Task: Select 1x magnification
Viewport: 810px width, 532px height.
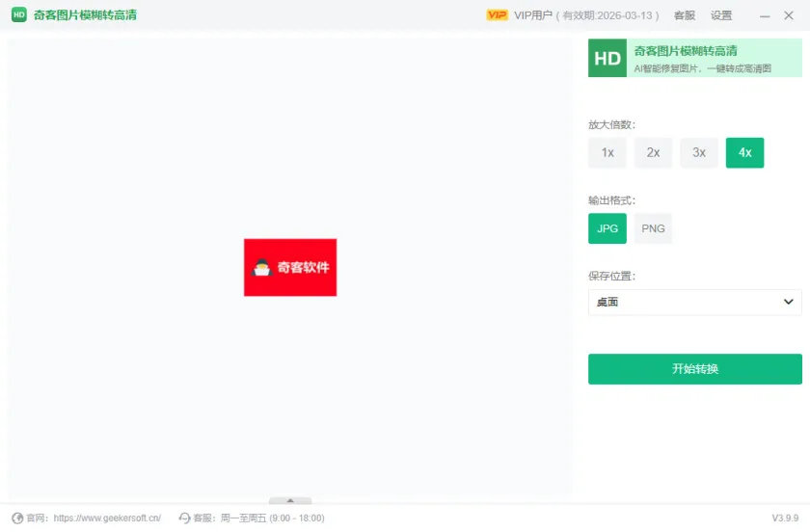Action: [x=607, y=153]
